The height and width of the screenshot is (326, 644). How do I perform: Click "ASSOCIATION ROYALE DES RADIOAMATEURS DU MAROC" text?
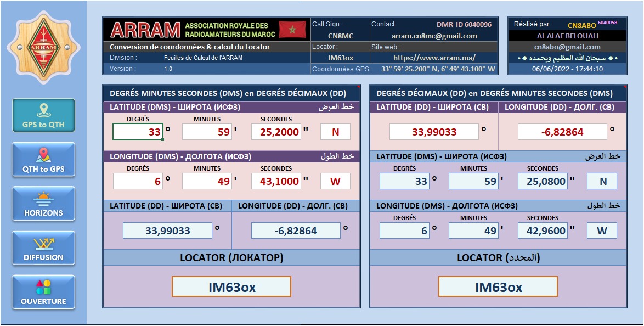click(230, 30)
